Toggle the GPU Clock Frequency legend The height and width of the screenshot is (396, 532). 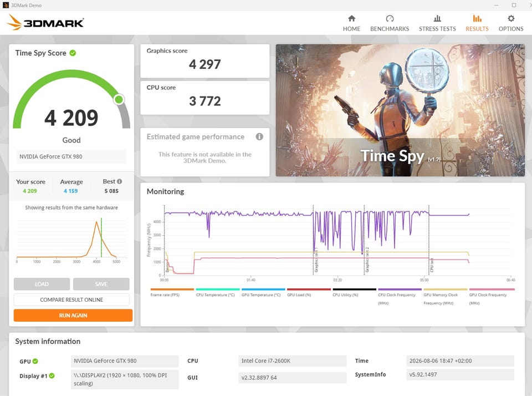click(x=491, y=297)
